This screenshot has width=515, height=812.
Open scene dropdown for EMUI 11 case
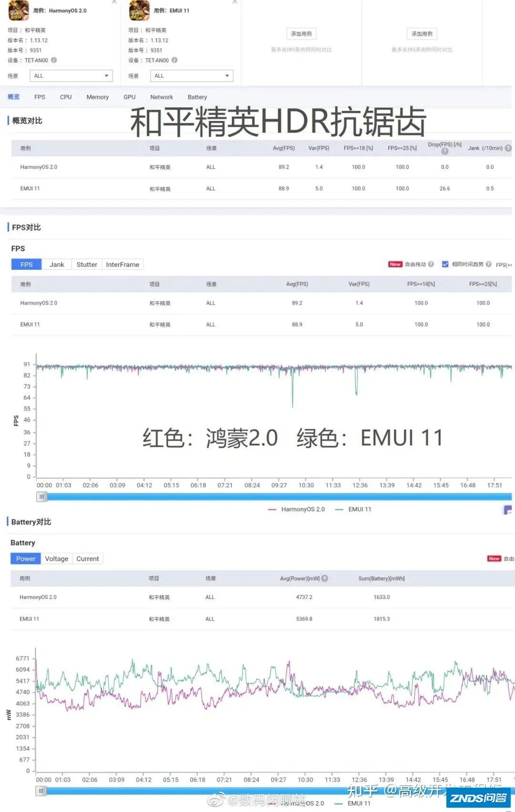[x=192, y=76]
